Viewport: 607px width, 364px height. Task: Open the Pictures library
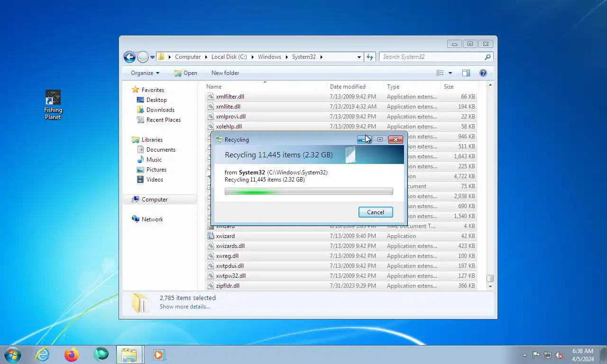[x=156, y=170]
